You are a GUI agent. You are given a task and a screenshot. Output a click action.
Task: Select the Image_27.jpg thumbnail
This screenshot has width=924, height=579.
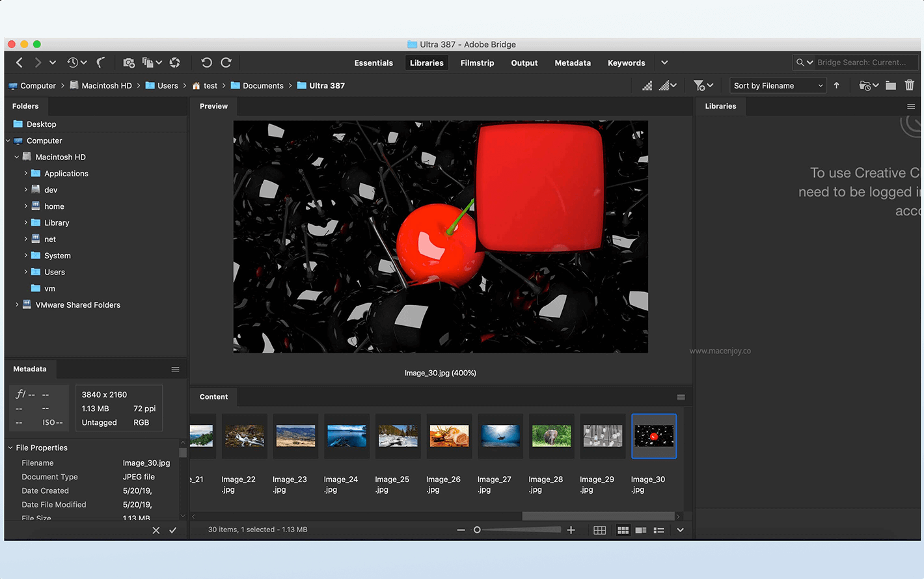500,436
